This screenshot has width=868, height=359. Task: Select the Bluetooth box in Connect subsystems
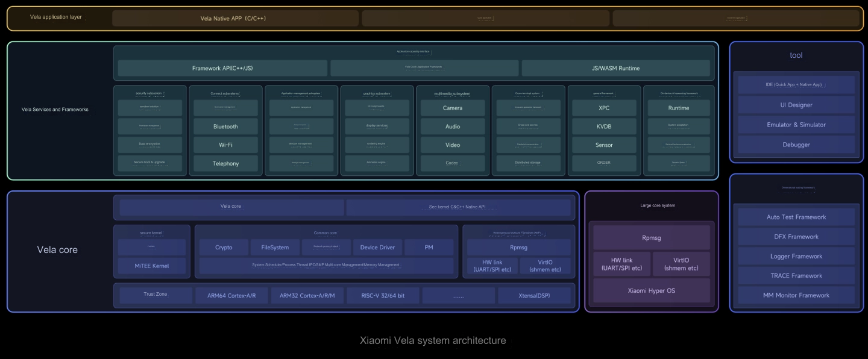click(x=225, y=126)
